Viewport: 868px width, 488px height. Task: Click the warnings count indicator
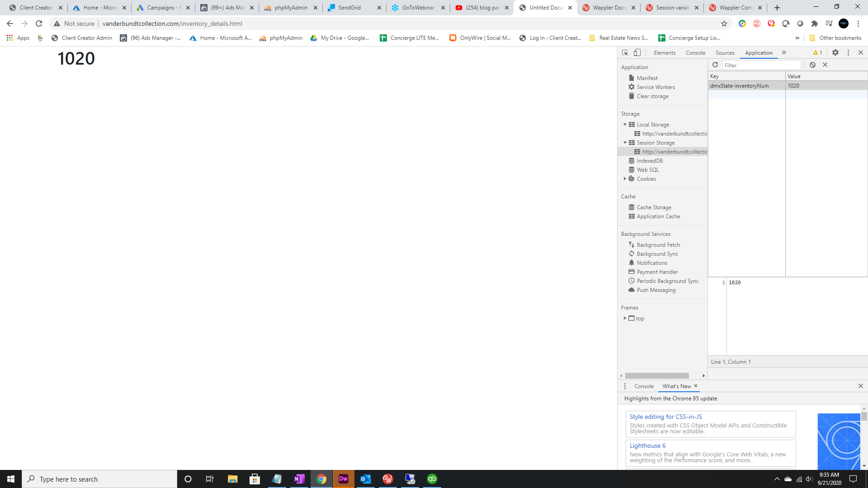pyautogui.click(x=818, y=53)
